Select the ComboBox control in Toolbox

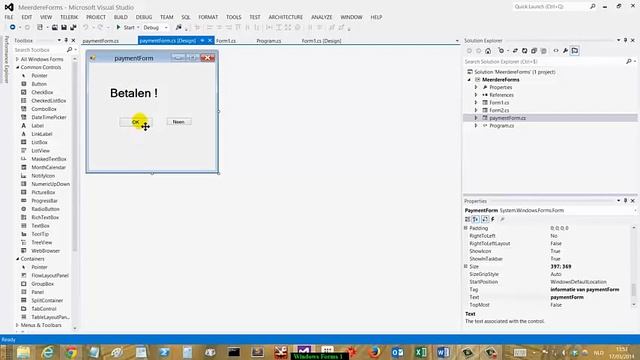coord(44,109)
